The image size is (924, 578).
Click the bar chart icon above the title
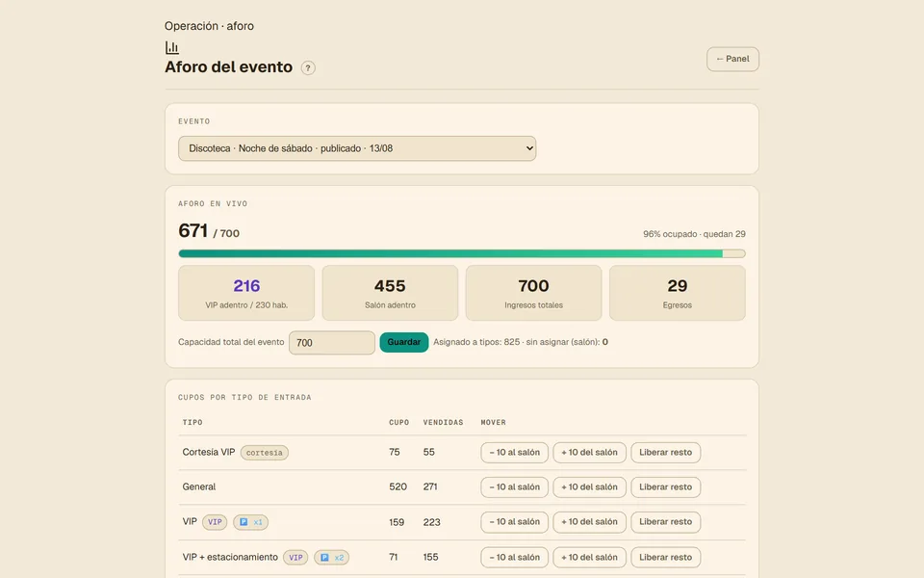(x=172, y=47)
